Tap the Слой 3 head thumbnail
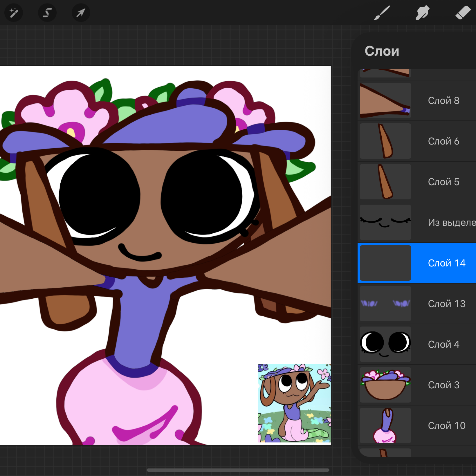Screen dimensions: 476x476 point(385,385)
